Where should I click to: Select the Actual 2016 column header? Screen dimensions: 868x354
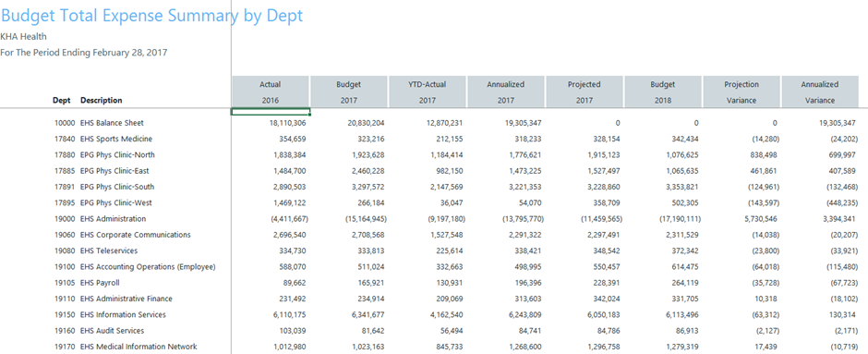(271, 92)
